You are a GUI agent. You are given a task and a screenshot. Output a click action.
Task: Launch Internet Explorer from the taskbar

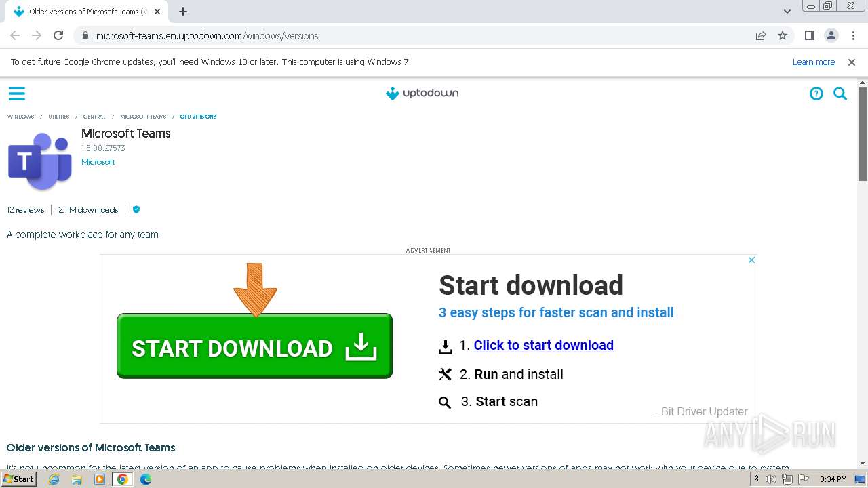coord(54,479)
